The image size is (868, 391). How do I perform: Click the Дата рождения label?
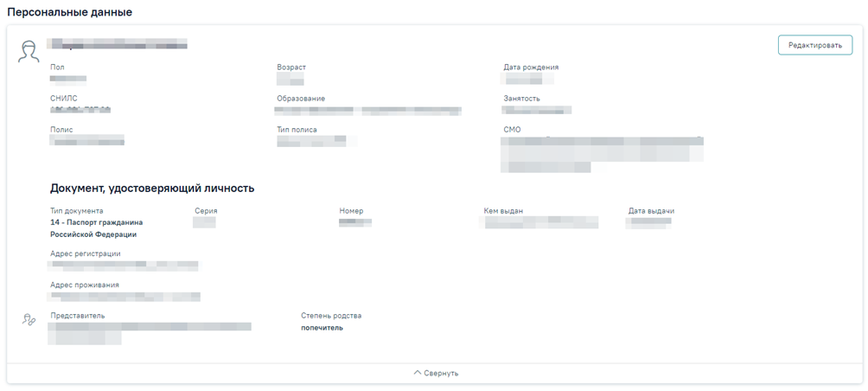click(x=531, y=67)
